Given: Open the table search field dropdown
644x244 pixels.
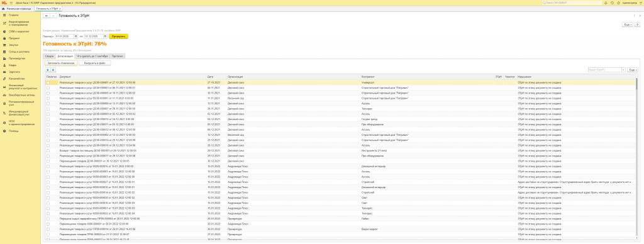Looking at the screenshot, I should click(624, 70).
